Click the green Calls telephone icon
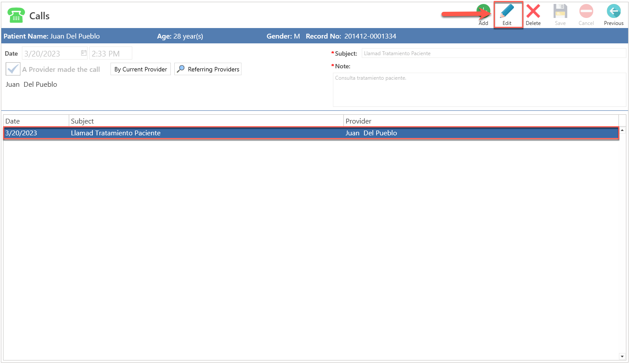 [x=16, y=15]
